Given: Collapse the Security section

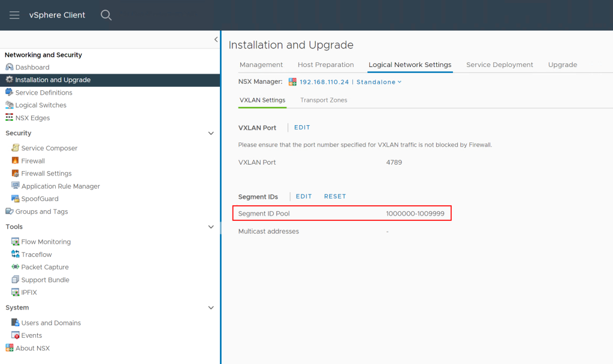Looking at the screenshot, I should [x=210, y=133].
